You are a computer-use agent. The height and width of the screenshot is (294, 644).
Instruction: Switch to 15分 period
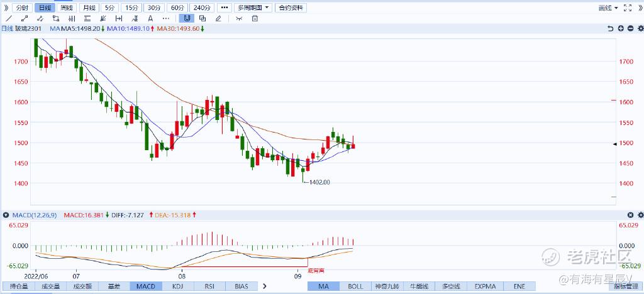tap(131, 8)
